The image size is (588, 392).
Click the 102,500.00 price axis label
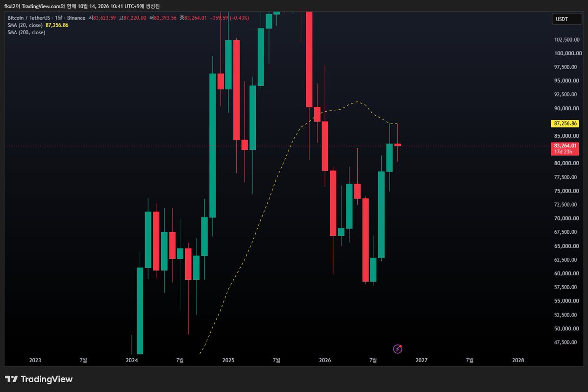tap(567, 40)
